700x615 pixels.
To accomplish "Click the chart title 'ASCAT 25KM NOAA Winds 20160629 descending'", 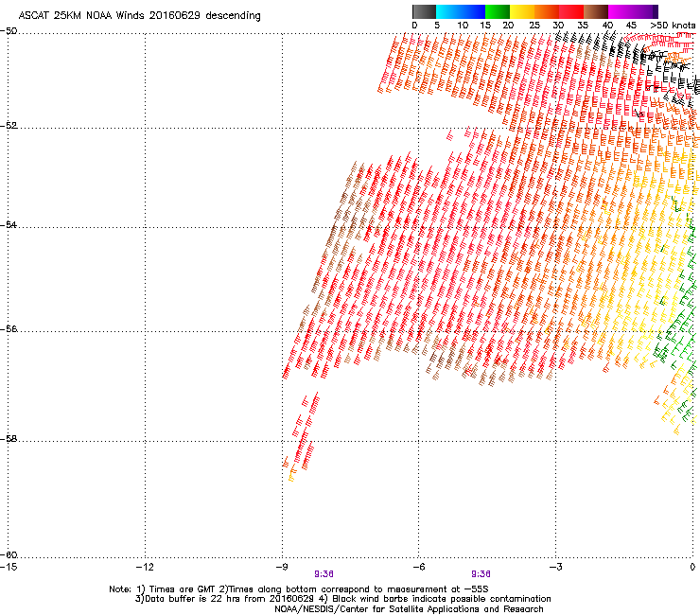I will [139, 16].
